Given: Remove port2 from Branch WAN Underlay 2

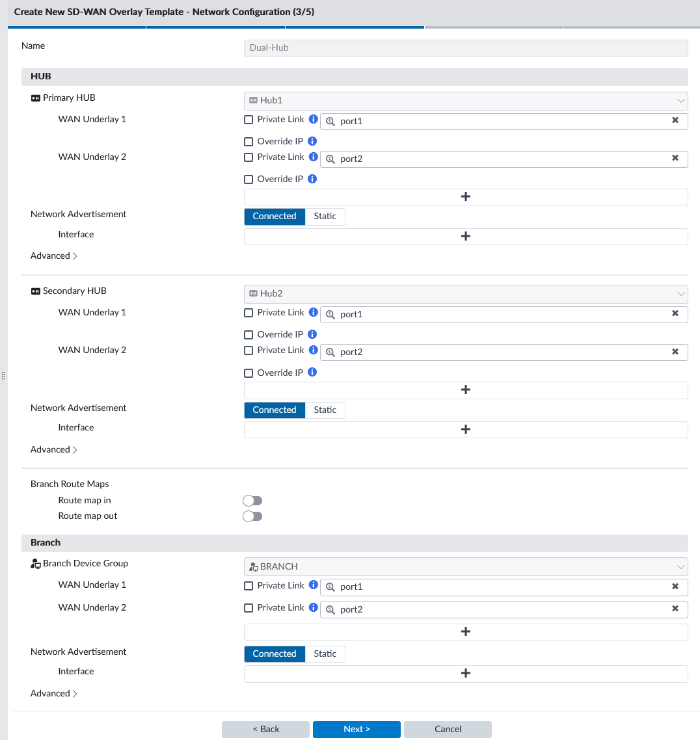Looking at the screenshot, I should (x=675, y=609).
